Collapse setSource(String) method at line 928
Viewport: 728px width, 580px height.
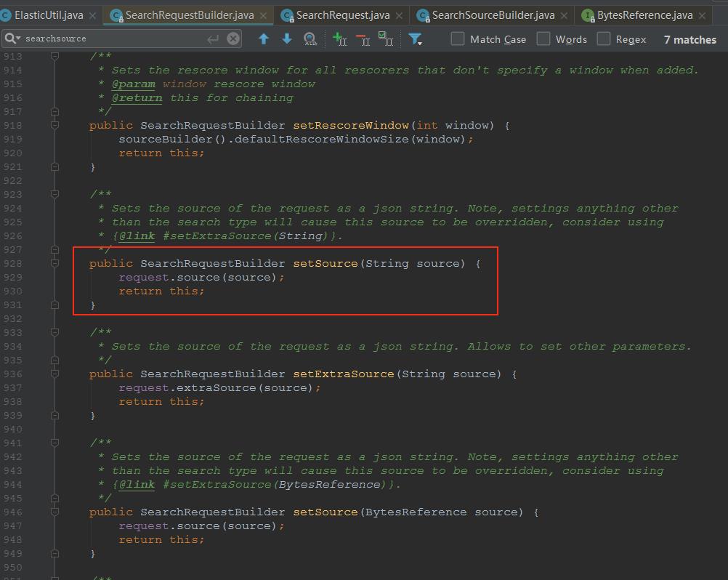(x=54, y=263)
